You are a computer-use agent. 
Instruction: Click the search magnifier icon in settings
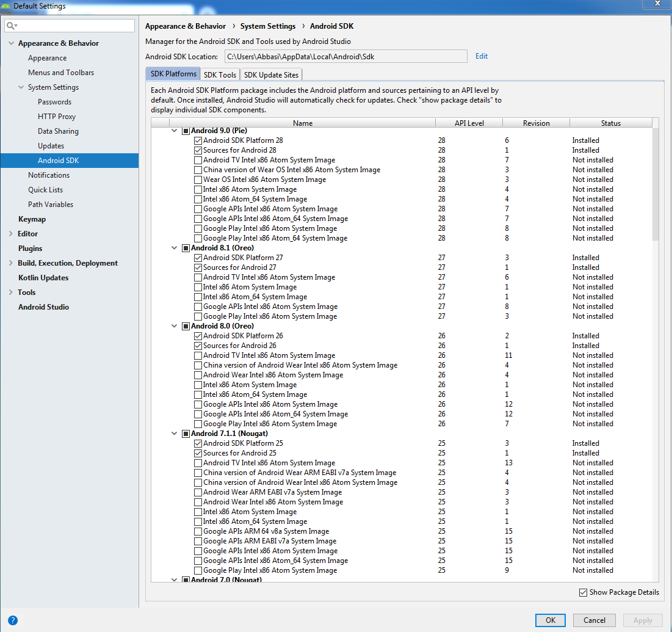[11, 26]
